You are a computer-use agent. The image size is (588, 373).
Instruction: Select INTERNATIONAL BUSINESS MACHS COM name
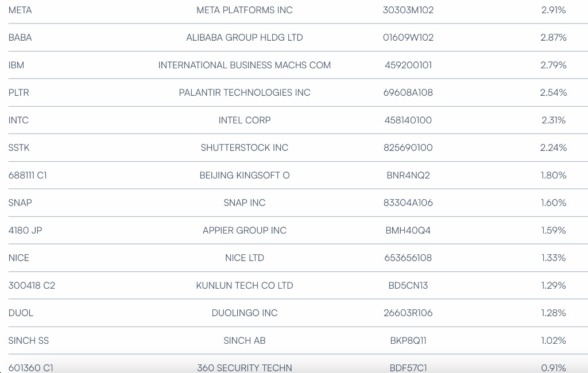tap(244, 65)
